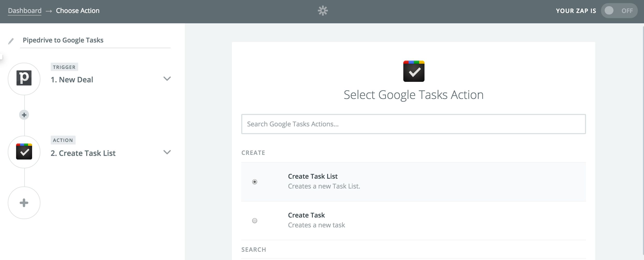Select the Create Task List radio button
This screenshot has height=260, width=644.
point(255,182)
